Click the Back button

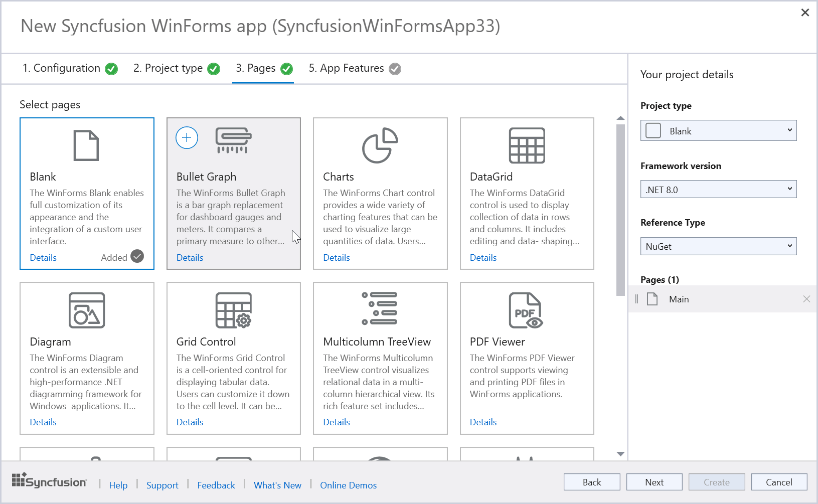(x=592, y=482)
